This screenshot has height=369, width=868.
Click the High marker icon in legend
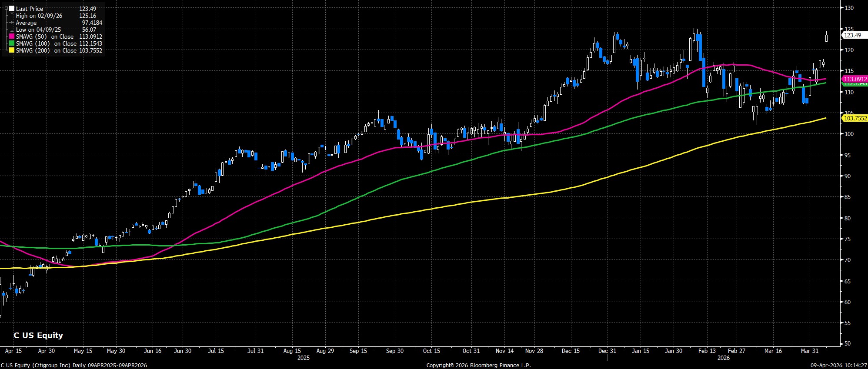tap(12, 16)
